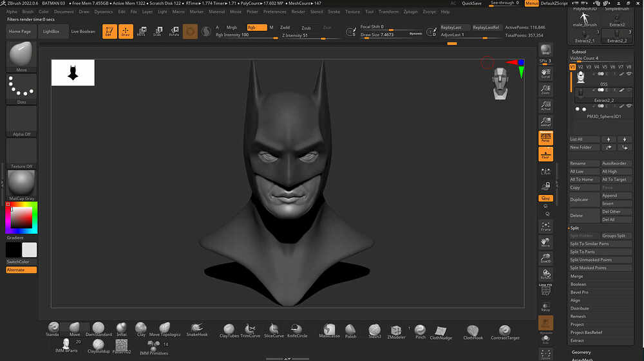Adjust the Z Intensity slider
The width and height of the screenshot is (644, 361).
(310, 36)
